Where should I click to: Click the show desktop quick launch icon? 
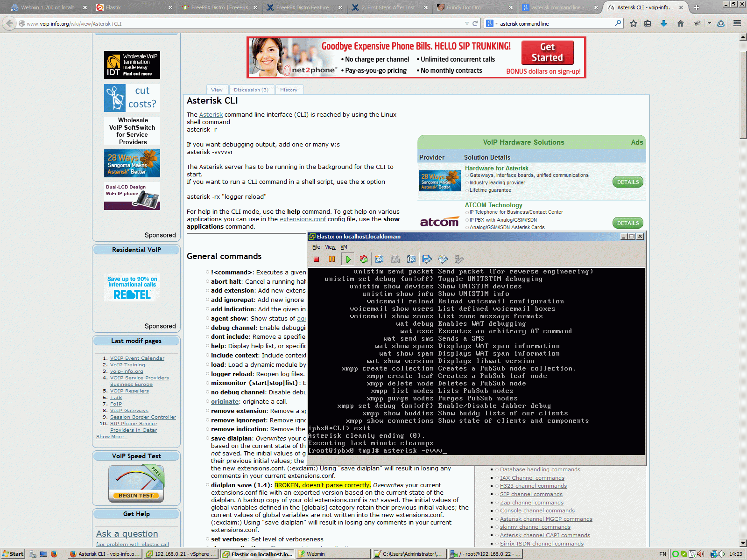(x=43, y=554)
